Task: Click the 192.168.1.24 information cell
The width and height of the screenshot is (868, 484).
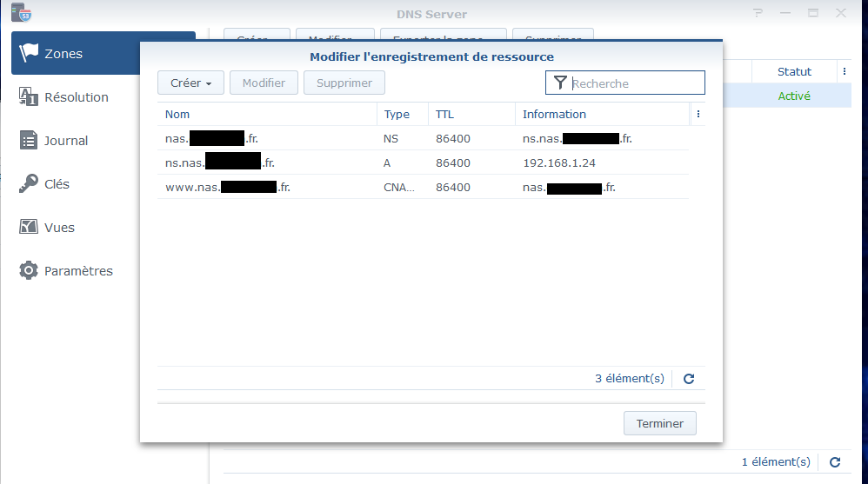Action: tap(559, 162)
